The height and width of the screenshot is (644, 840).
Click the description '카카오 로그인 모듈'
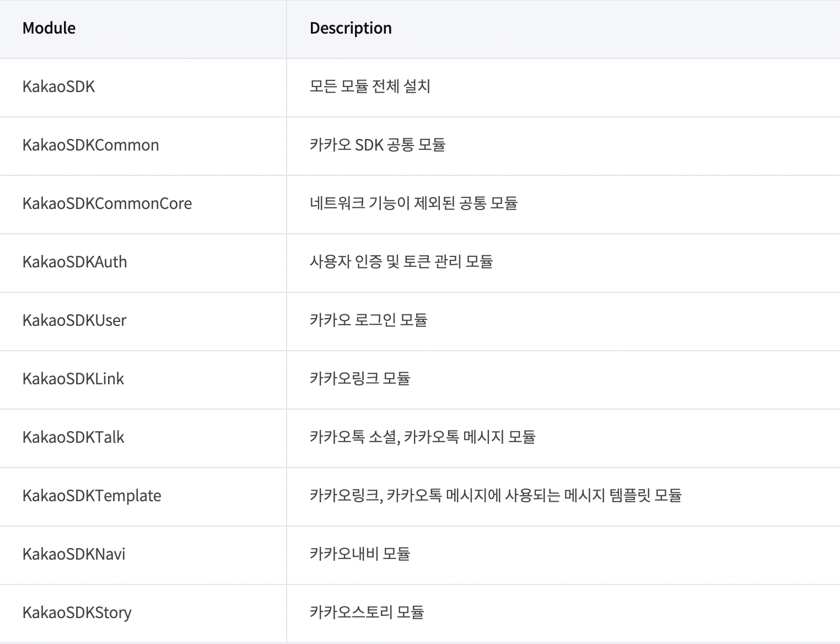tap(369, 320)
